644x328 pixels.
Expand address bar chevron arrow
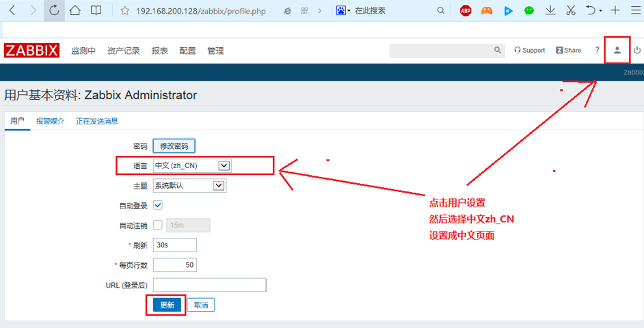320,11
